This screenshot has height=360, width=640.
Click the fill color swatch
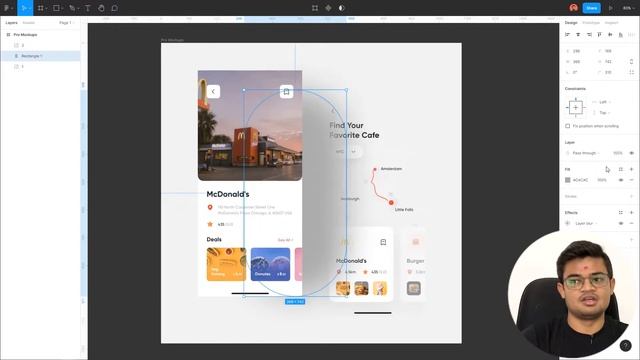click(x=567, y=180)
